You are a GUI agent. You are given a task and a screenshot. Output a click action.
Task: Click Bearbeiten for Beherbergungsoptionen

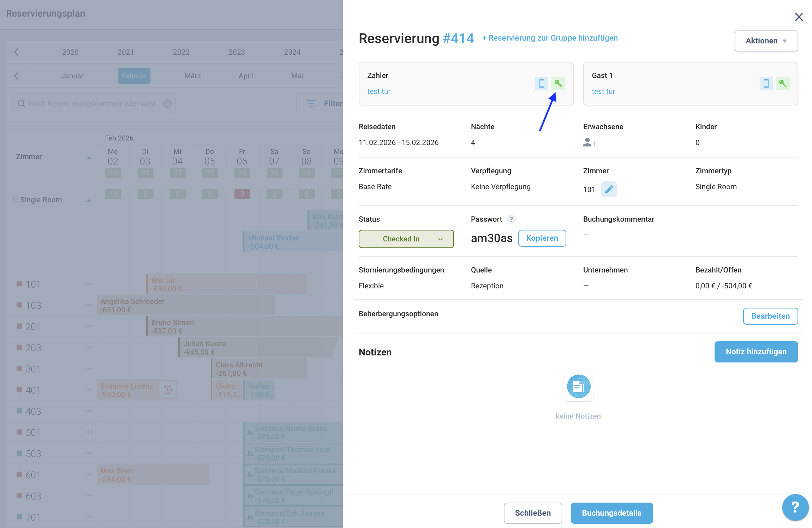(x=770, y=316)
